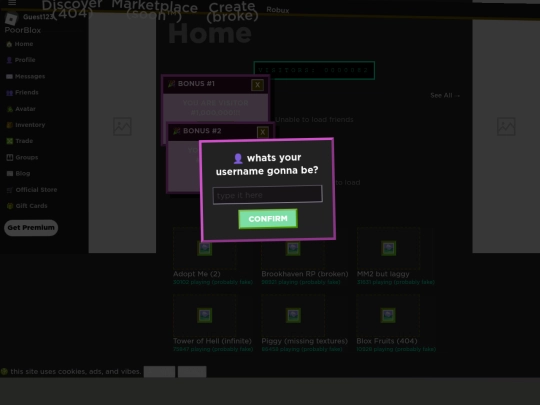Click the BONUS #1 popup title bar
The image size is (540, 405).
215,84
